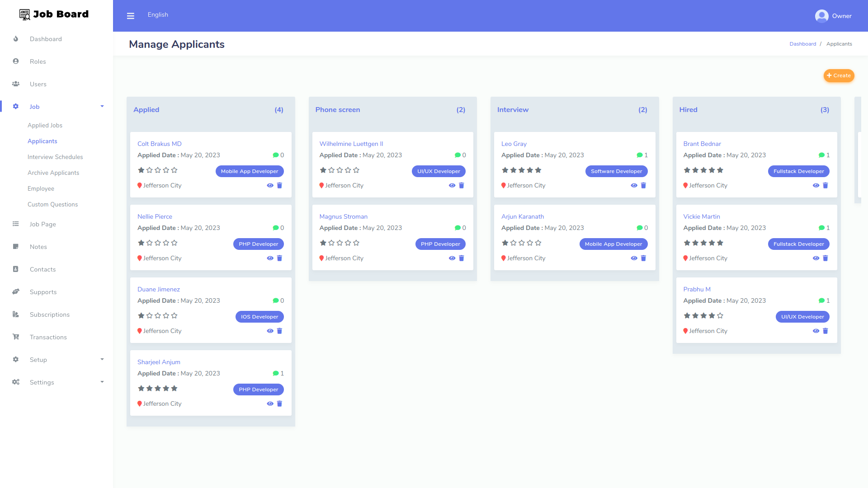
Task: Click the Create button
Action: coord(839,75)
